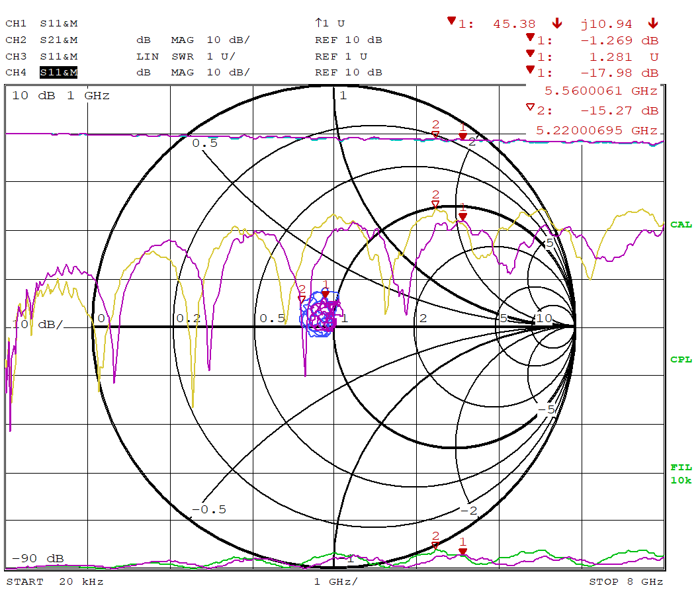700x590 pixels.
Task: Select marker 1 triangle on the bottom green trace
Action: 463,552
